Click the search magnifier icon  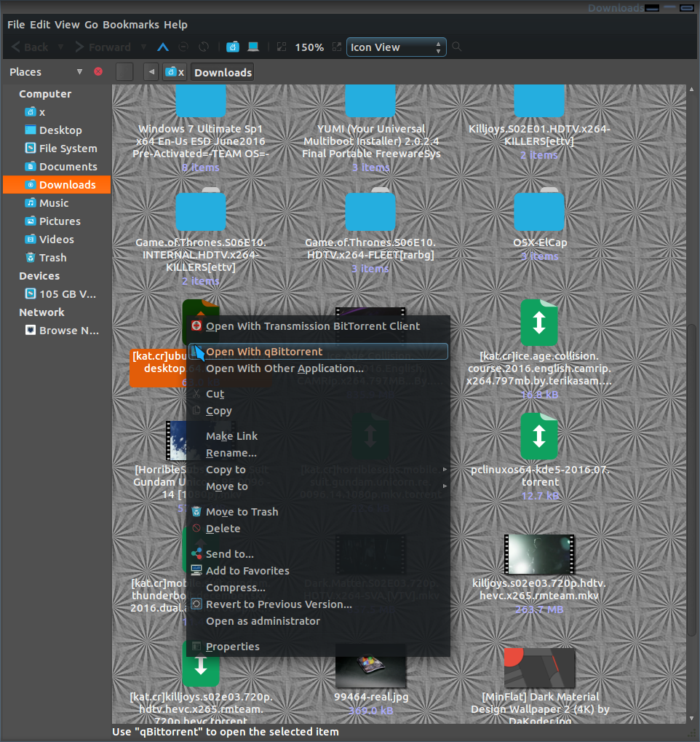(x=456, y=47)
